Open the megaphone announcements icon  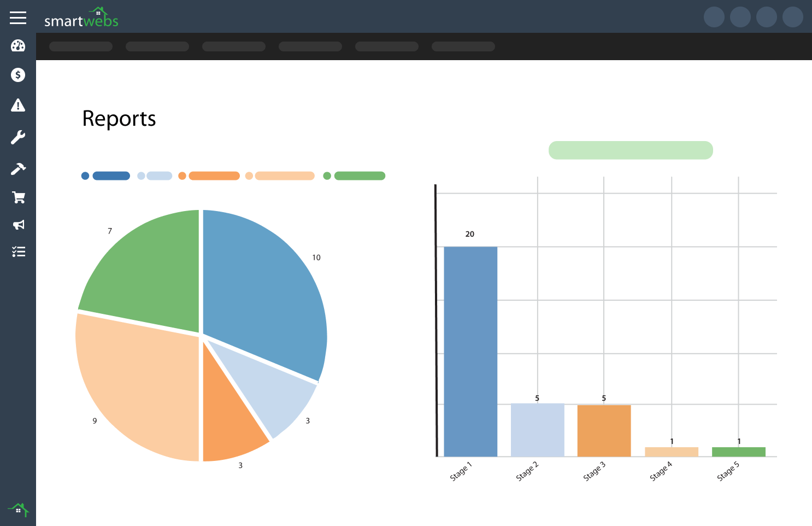click(x=18, y=225)
